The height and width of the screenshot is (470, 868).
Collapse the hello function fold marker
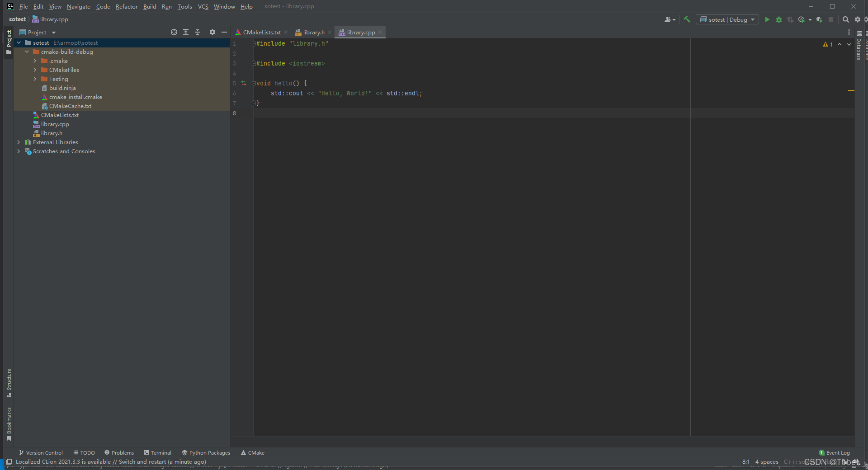click(x=254, y=84)
